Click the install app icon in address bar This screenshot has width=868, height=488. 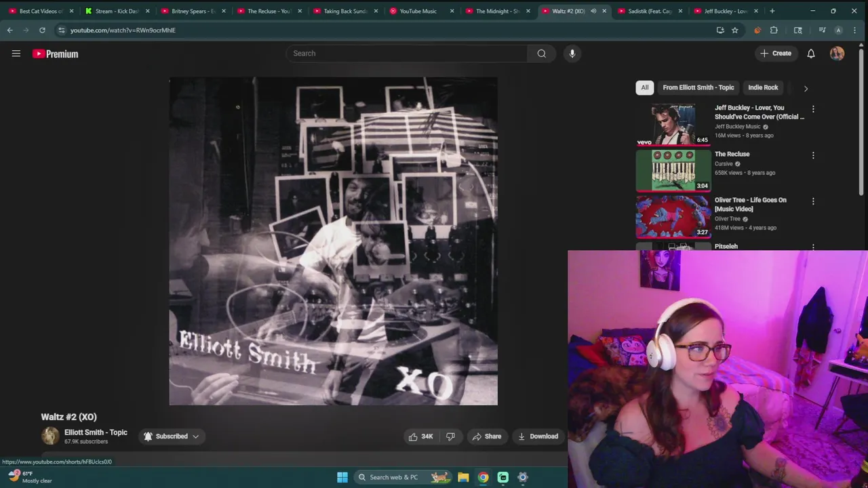[720, 30]
